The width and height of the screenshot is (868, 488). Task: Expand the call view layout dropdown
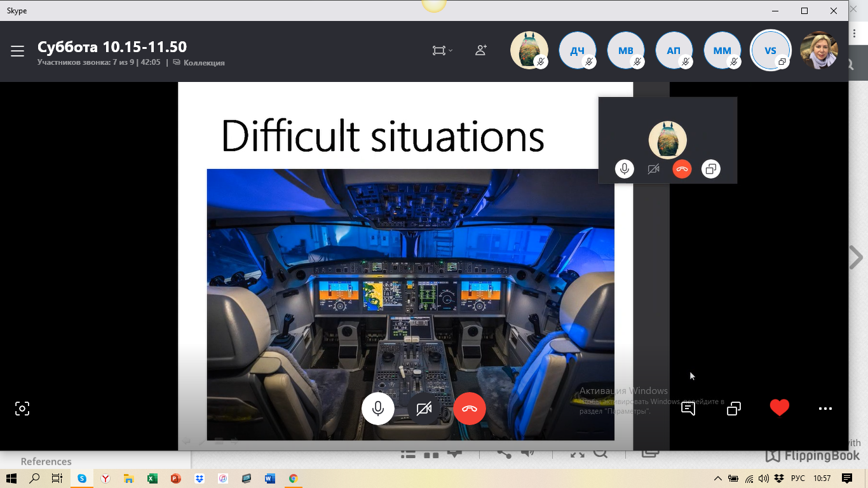442,50
